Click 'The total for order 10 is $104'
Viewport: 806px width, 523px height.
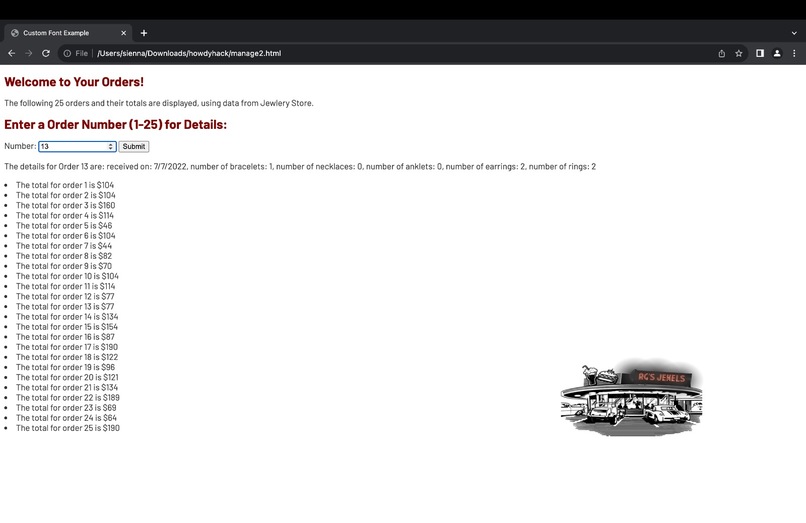pos(67,276)
